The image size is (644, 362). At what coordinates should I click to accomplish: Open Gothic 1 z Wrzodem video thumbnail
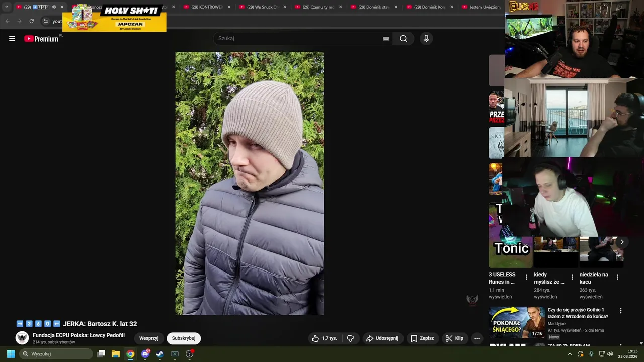(517, 322)
